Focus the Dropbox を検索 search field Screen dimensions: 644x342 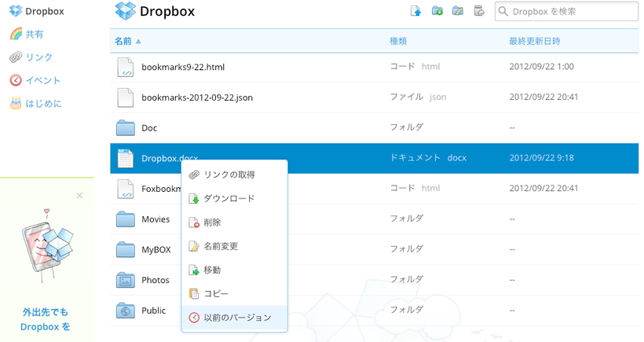(566, 12)
